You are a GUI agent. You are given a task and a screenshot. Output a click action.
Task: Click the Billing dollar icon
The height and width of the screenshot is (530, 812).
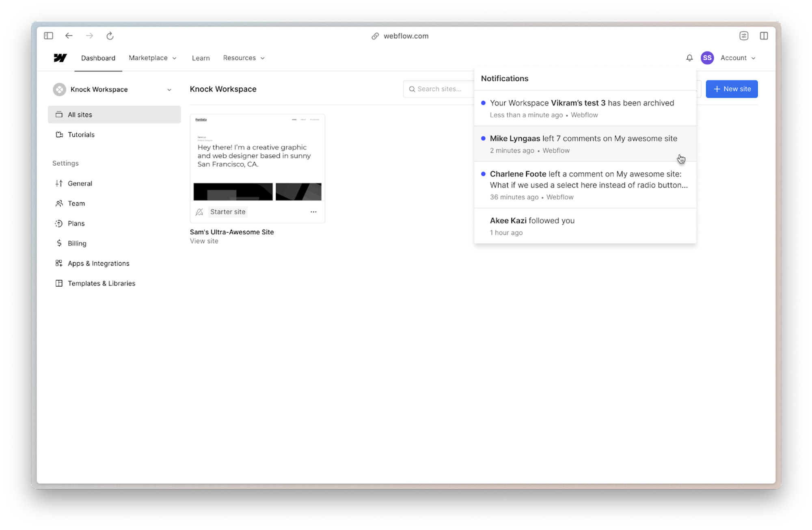pos(59,243)
